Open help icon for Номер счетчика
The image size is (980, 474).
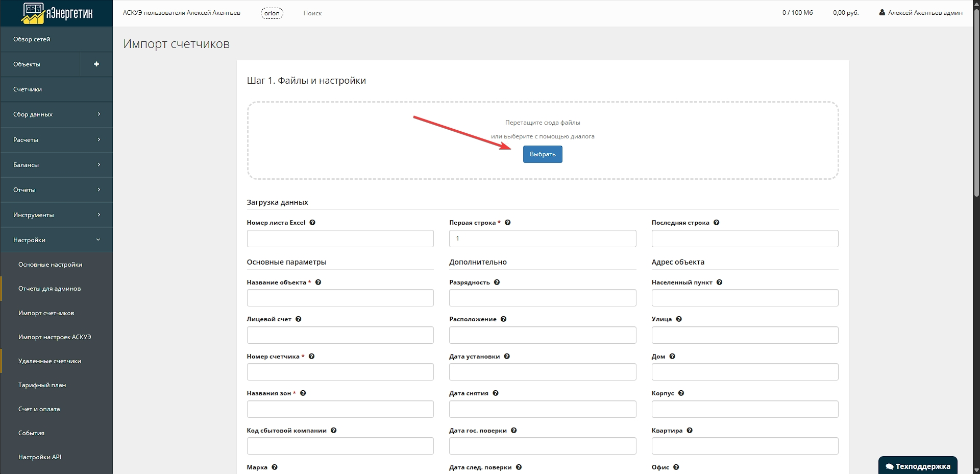click(x=311, y=357)
